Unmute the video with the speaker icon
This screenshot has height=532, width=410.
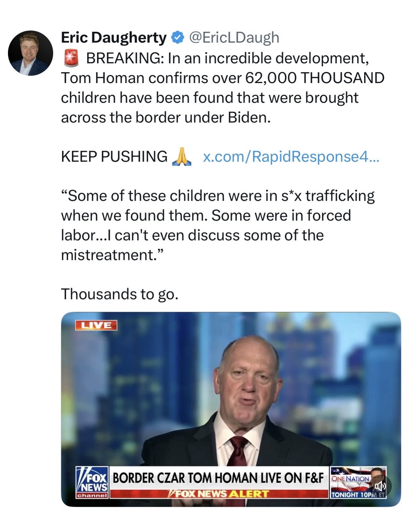380,486
